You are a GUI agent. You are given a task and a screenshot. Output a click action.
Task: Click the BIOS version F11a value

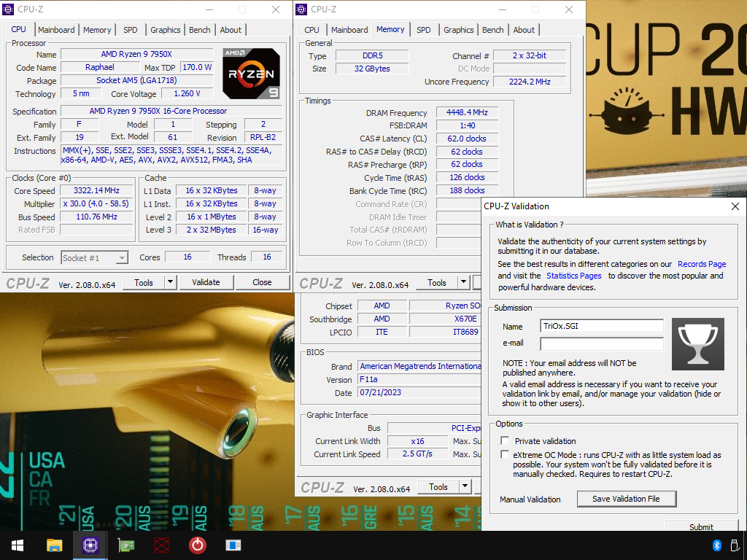coord(419,379)
